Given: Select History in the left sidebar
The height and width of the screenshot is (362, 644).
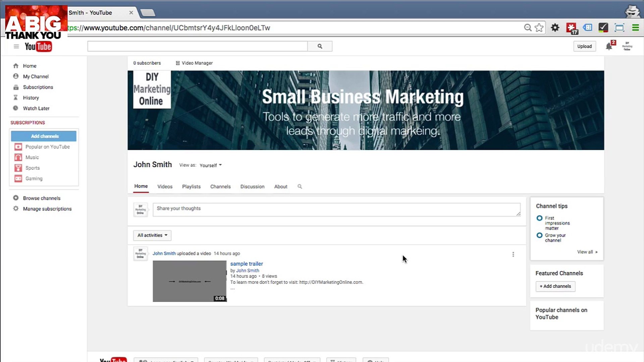Looking at the screenshot, I should [31, 98].
